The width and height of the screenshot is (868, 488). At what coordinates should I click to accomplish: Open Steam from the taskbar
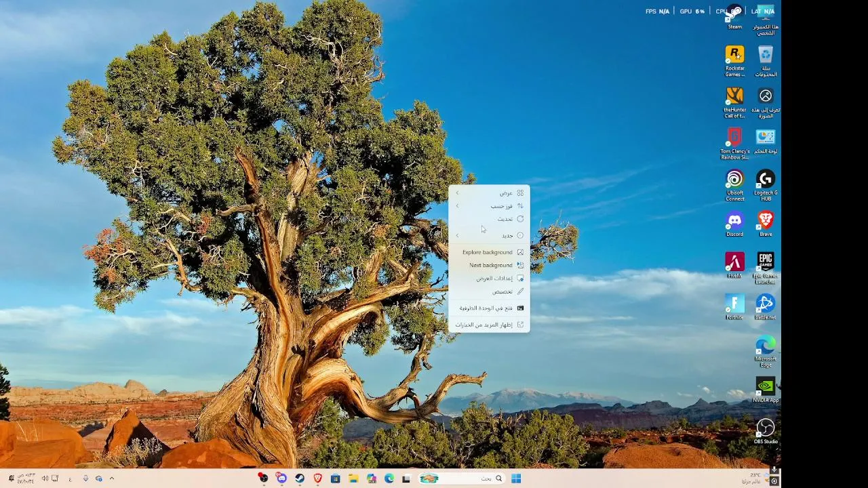point(300,479)
